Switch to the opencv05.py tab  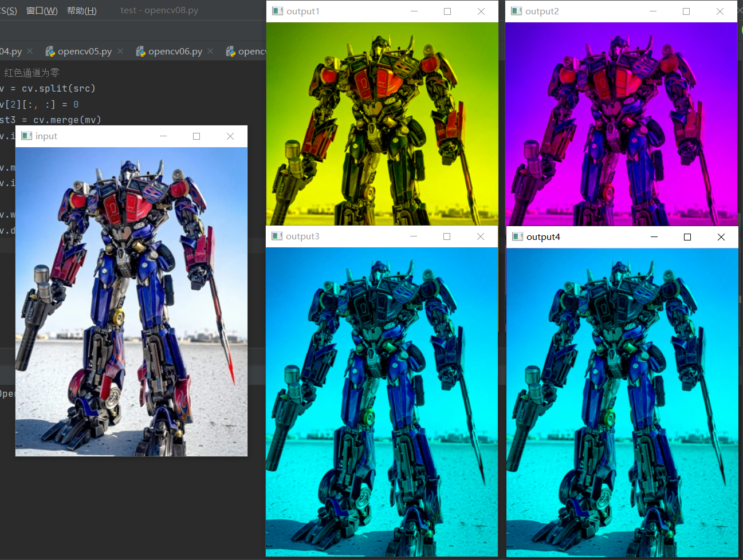click(84, 51)
